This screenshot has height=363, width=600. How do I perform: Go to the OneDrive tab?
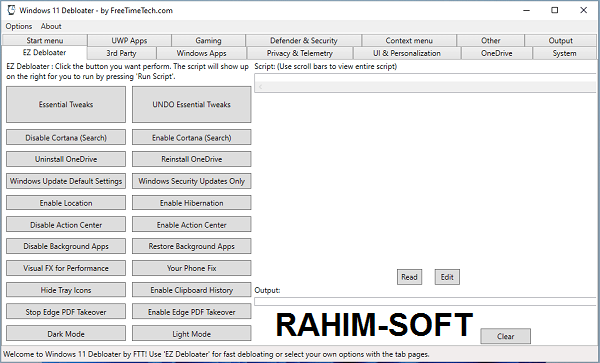click(497, 53)
